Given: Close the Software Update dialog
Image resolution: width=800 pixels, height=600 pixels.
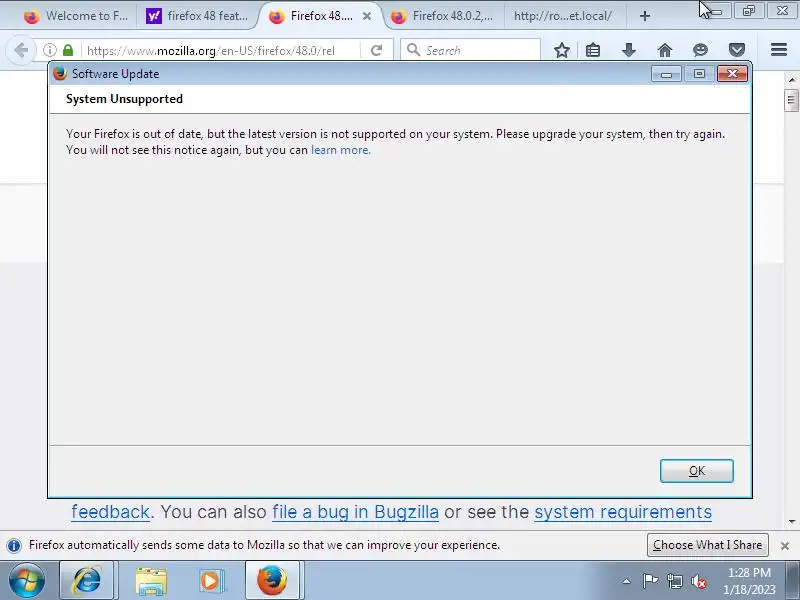Looking at the screenshot, I should pyautogui.click(x=732, y=73).
